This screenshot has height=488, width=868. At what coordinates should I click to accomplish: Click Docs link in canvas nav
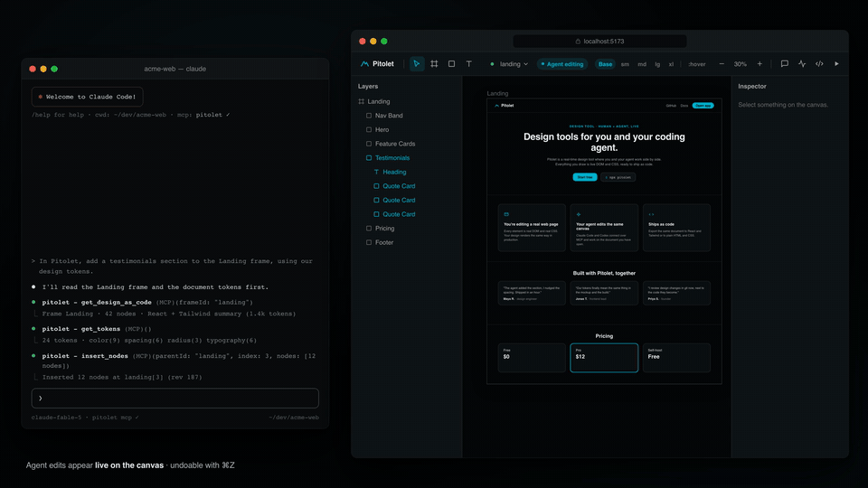[684, 105]
